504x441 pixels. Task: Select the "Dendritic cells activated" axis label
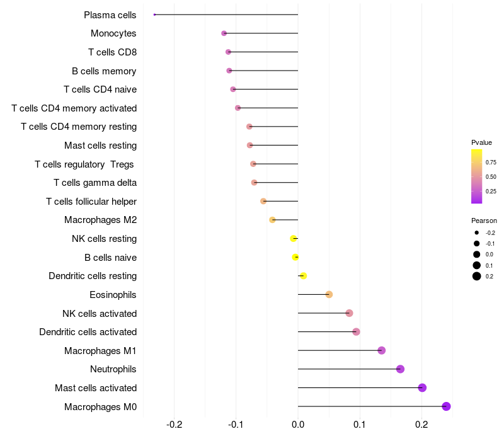(88, 332)
